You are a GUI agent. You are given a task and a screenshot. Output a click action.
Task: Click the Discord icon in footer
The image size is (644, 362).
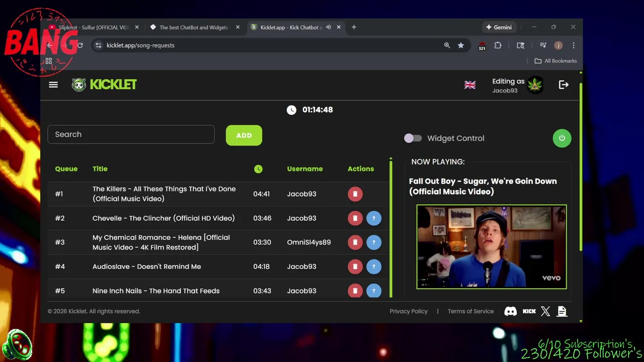point(511,311)
